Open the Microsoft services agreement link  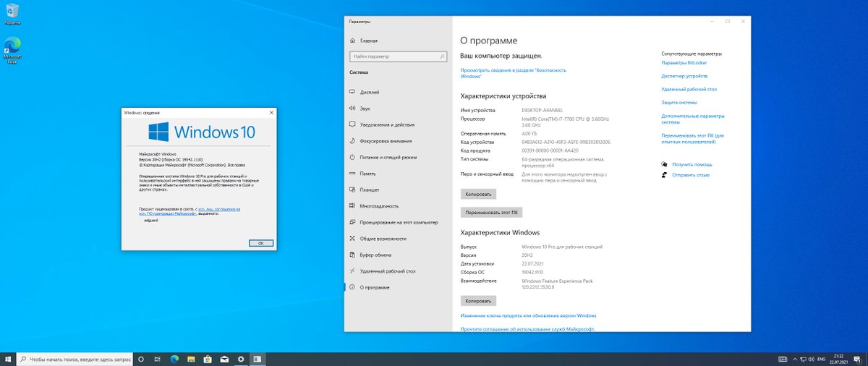point(527,328)
